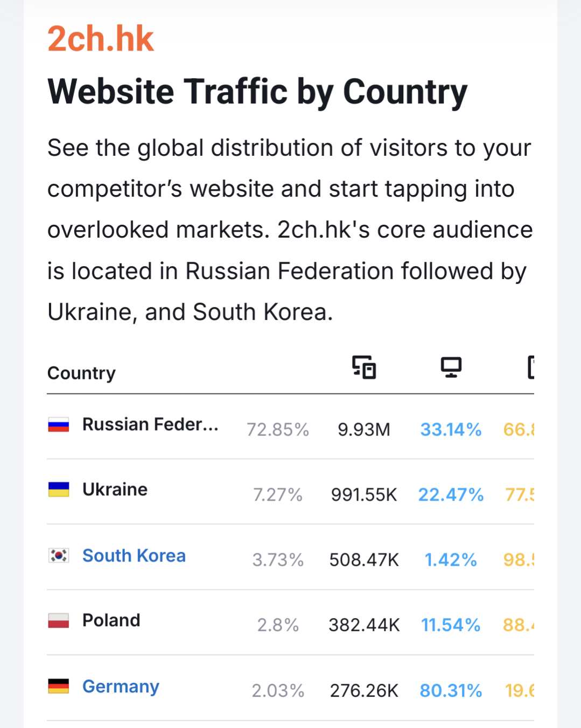Click Germany's 80.31% desktop share value
Image resolution: width=581 pixels, height=728 pixels.
pos(451,690)
